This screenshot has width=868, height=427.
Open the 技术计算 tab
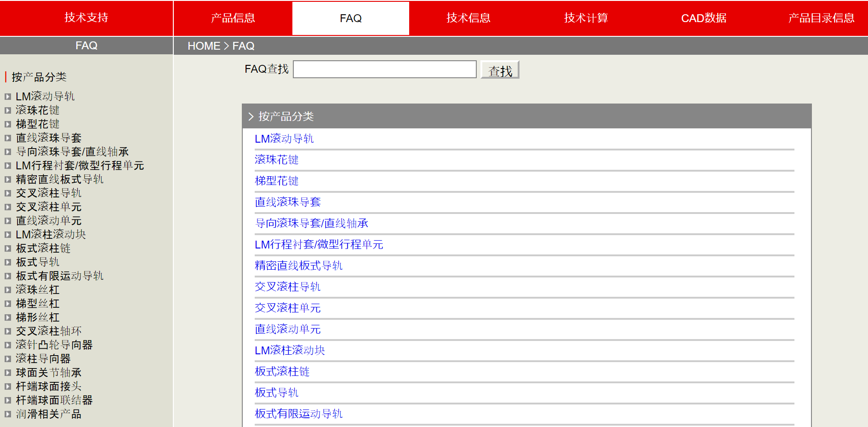[x=586, y=18]
